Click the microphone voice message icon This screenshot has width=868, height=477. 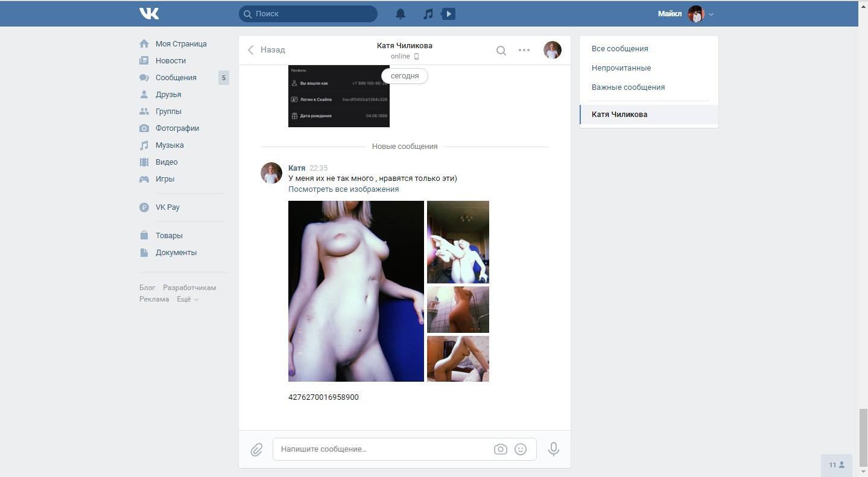click(554, 449)
